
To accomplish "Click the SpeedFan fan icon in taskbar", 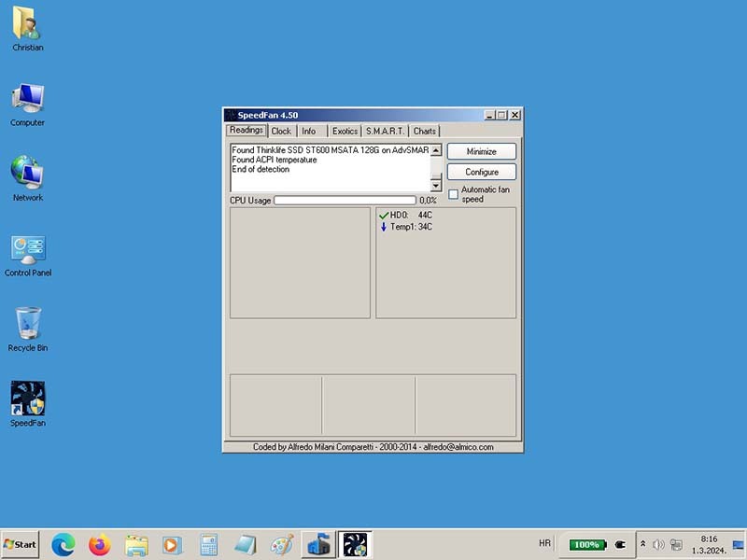I will point(354,544).
